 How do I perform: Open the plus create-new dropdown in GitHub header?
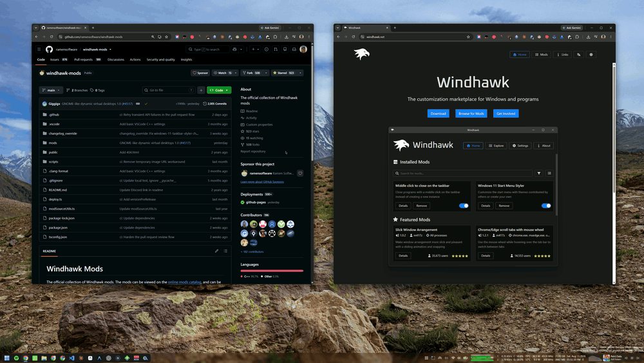[256, 50]
